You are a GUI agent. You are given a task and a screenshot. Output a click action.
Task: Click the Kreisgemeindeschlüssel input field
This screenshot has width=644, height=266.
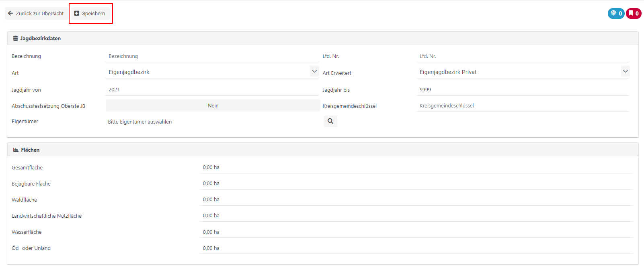[x=523, y=106]
